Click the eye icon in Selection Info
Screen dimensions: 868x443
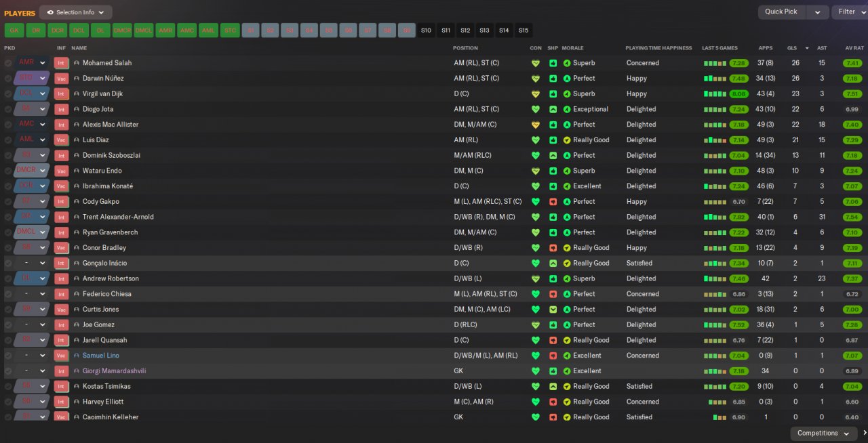(50, 12)
